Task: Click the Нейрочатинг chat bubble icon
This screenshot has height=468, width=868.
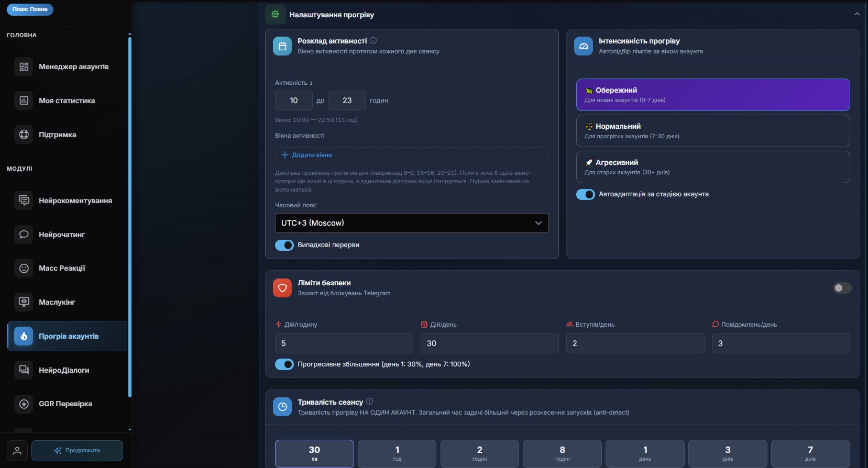Action: point(24,235)
